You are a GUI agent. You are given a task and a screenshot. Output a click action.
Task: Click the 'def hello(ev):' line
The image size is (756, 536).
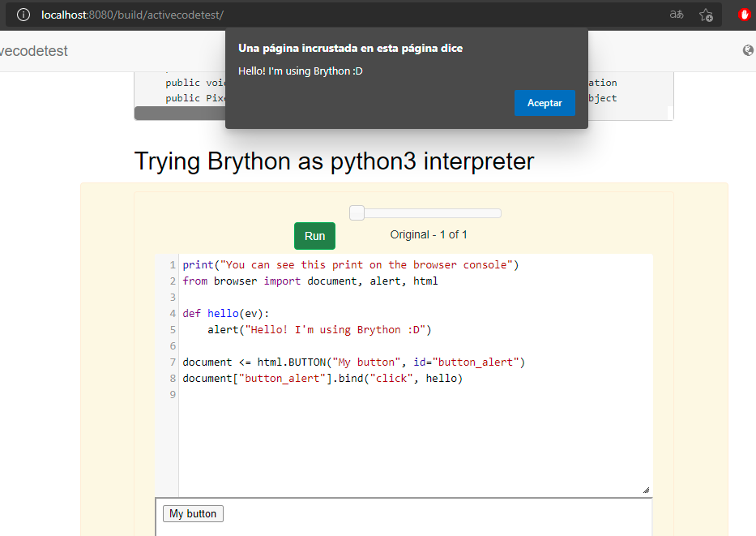[225, 313]
